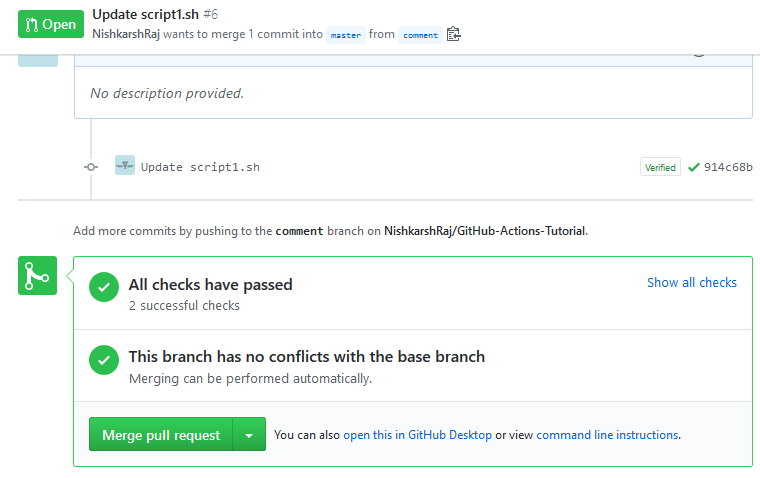Open the commit author avatar
Image resolution: width=760 pixels, height=478 pixels.
pyautogui.click(x=125, y=165)
